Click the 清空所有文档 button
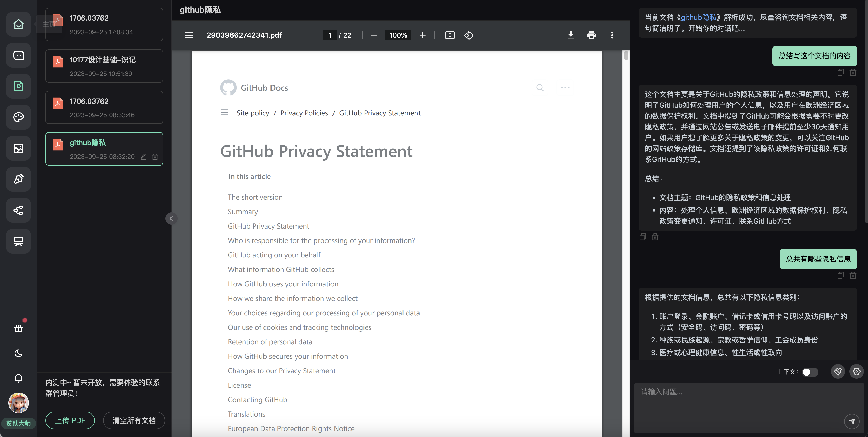The width and height of the screenshot is (868, 437). (x=134, y=420)
